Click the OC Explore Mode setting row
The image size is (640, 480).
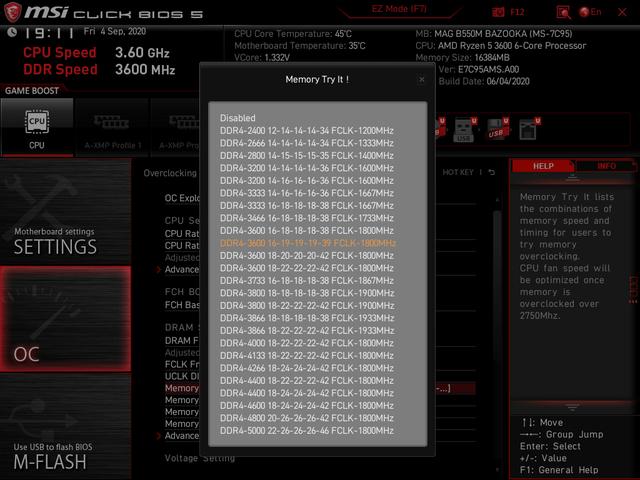pyautogui.click(x=182, y=198)
